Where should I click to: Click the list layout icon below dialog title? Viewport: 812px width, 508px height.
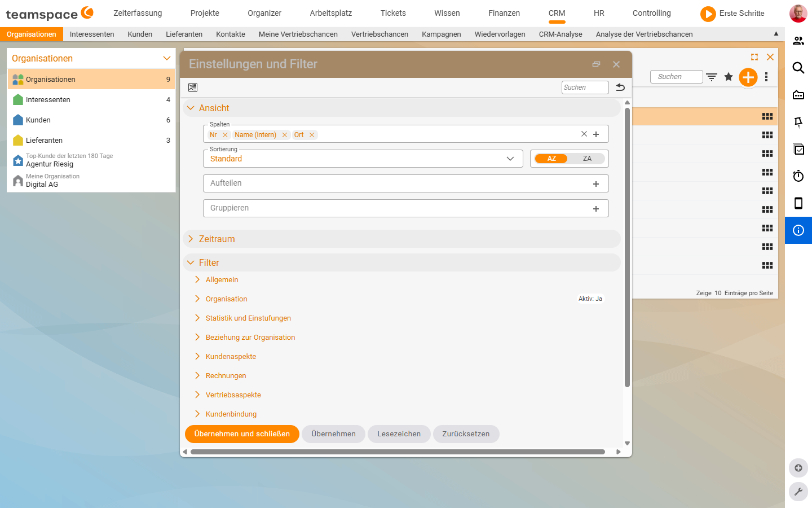coord(193,87)
